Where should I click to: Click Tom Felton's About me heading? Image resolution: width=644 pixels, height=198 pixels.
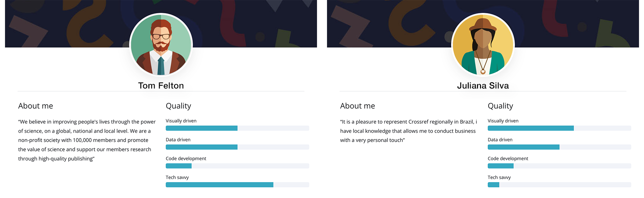(36, 106)
